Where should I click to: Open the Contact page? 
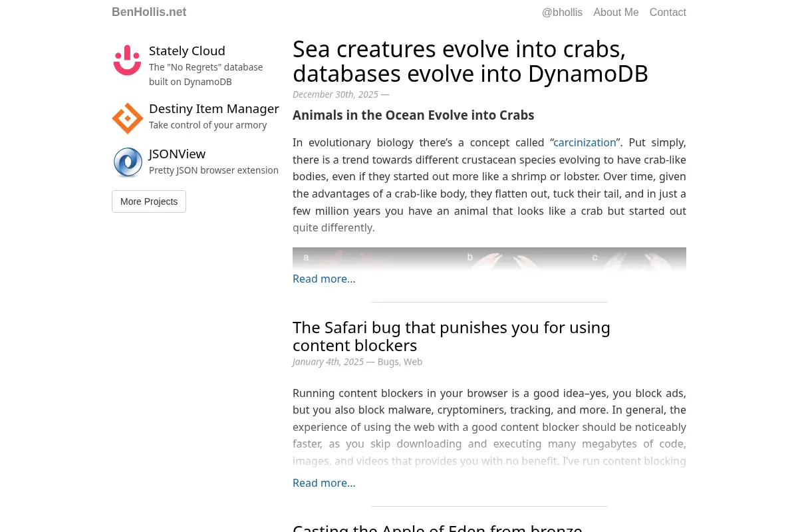(x=668, y=12)
